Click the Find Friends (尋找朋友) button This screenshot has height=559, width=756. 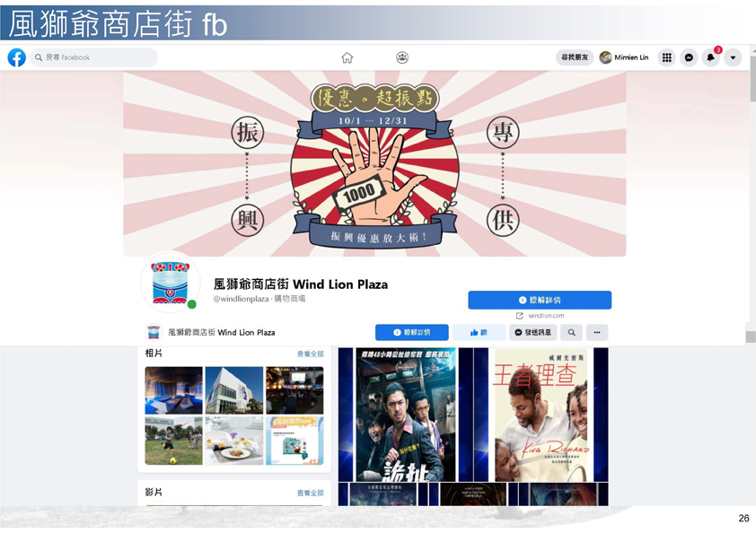(x=575, y=57)
